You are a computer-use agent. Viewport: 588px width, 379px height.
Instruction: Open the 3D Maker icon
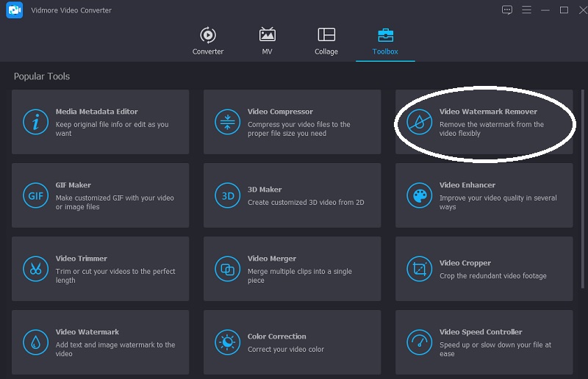point(227,195)
